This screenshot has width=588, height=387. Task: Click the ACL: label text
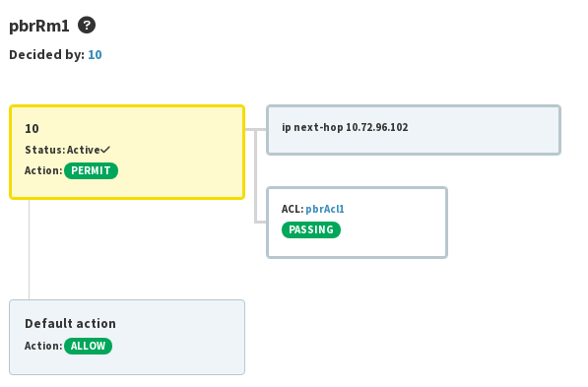point(293,209)
